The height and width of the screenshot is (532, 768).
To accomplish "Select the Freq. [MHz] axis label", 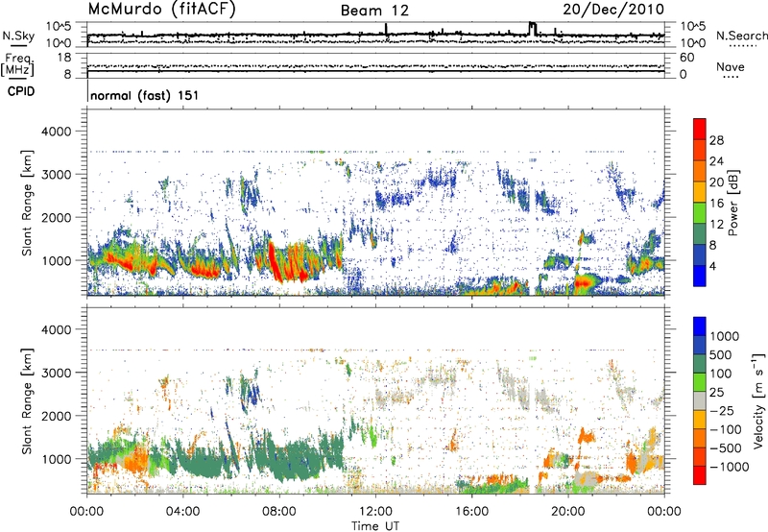I will coord(18,65).
